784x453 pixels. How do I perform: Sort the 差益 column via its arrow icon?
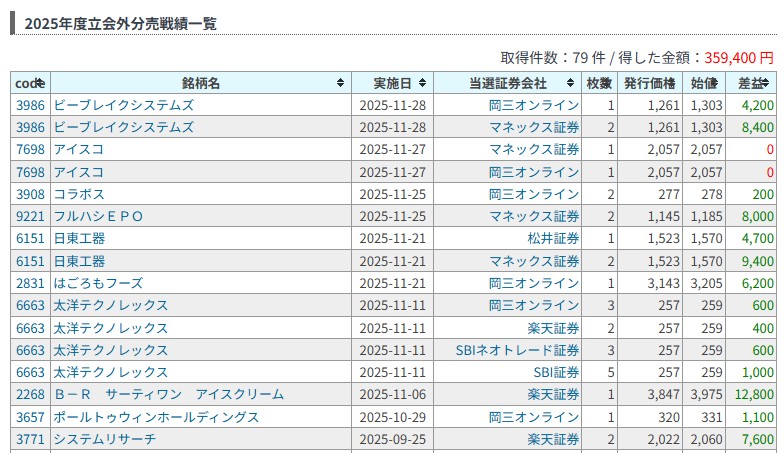765,83
